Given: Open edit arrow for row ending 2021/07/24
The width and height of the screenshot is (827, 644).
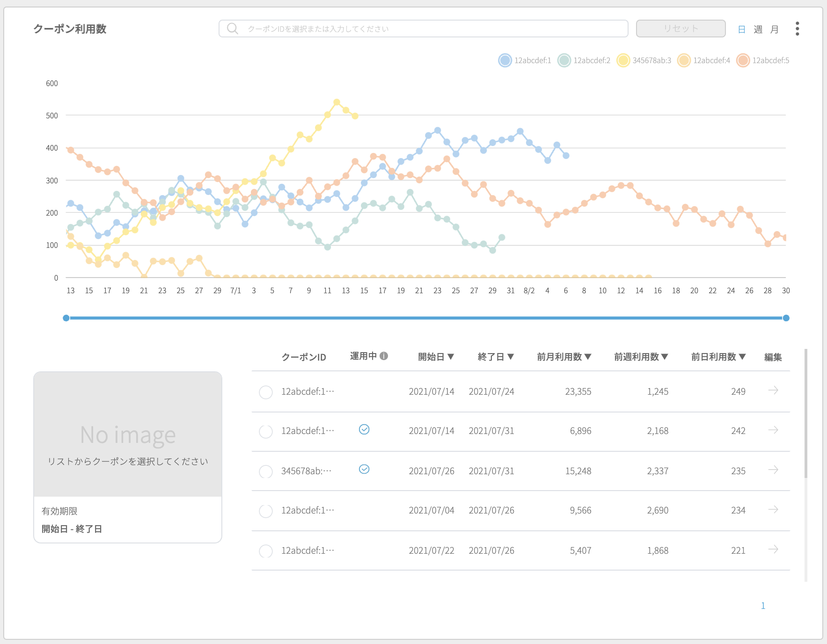Looking at the screenshot, I should [x=773, y=391].
